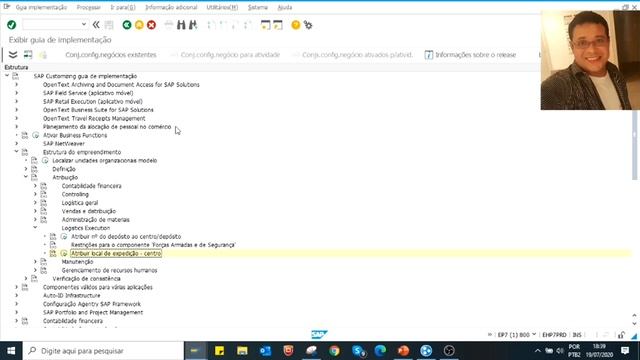Click the green Enter checkmark icon
The image size is (640, 360).
(x=11, y=25)
